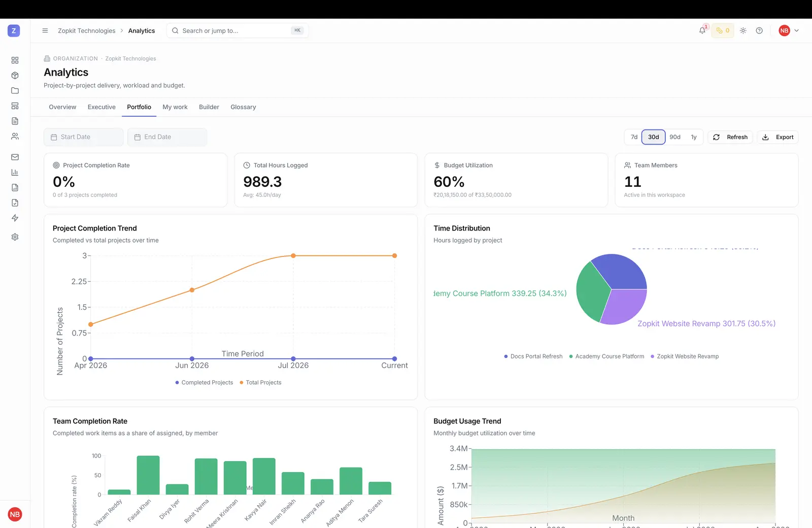This screenshot has height=528, width=812.
Task: Focus the Search or jump to field
Action: (x=237, y=30)
